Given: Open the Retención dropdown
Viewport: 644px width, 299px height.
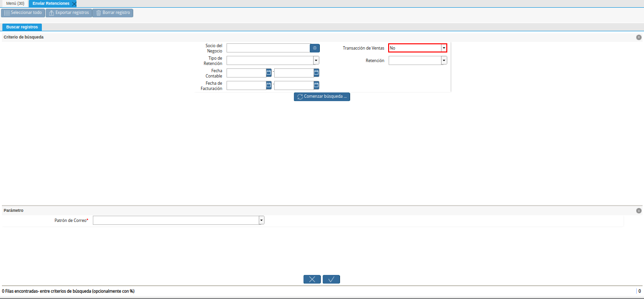Looking at the screenshot, I should click(x=444, y=61).
